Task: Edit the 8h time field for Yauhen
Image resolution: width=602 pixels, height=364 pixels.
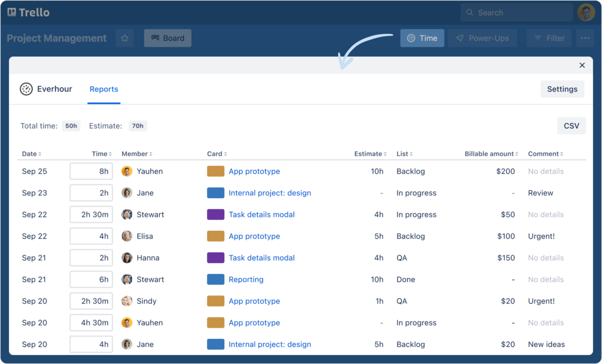Action: pyautogui.click(x=91, y=171)
